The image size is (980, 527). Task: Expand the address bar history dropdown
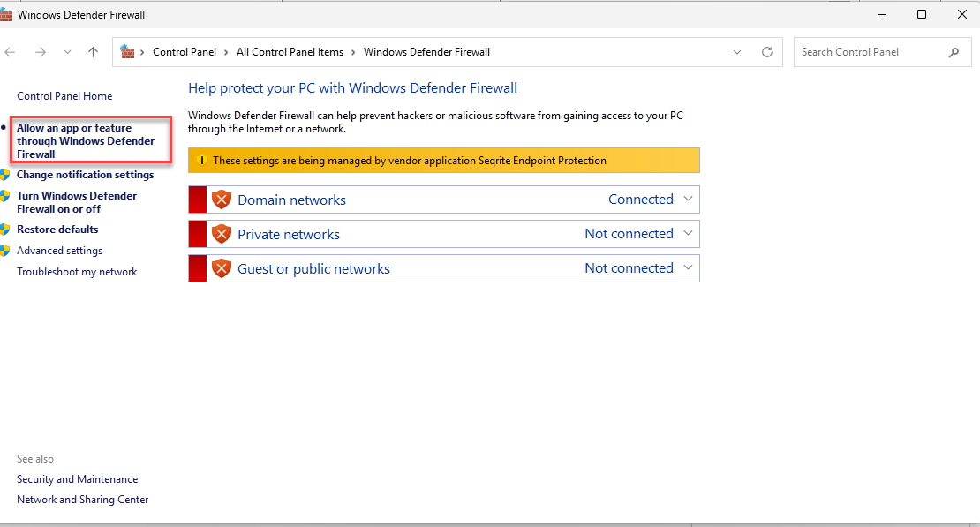[x=737, y=52]
